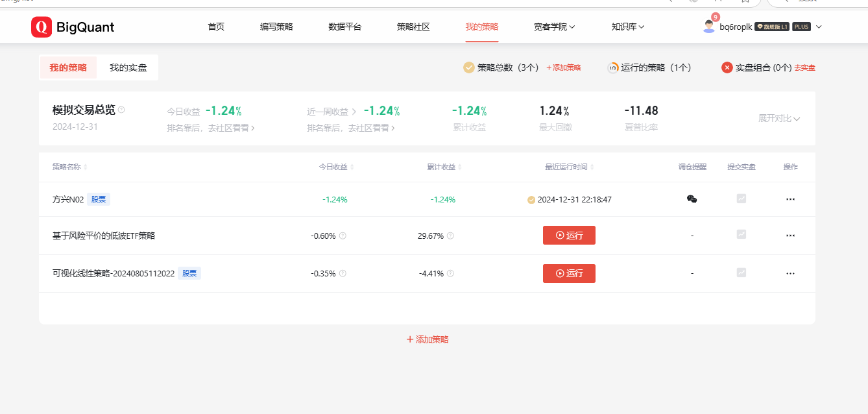Run the 基于风险平价的低波ETF策略 strategy
The image size is (868, 414).
[x=569, y=236]
